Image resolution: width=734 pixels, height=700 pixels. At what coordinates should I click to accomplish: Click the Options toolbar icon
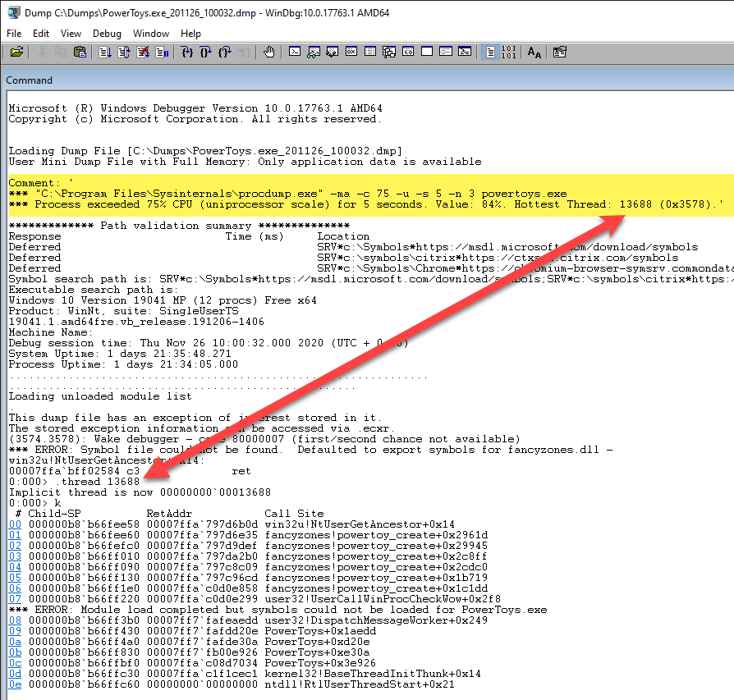click(x=559, y=52)
